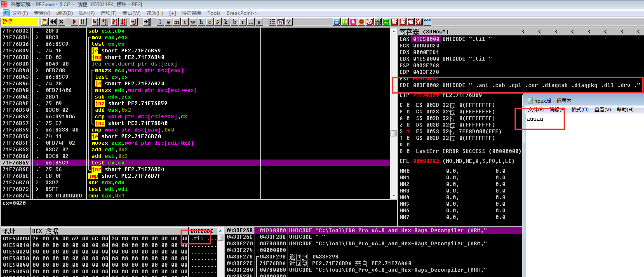
Task: Open the 文件(F) menu in the debugger
Action: pyautogui.click(x=20, y=13)
